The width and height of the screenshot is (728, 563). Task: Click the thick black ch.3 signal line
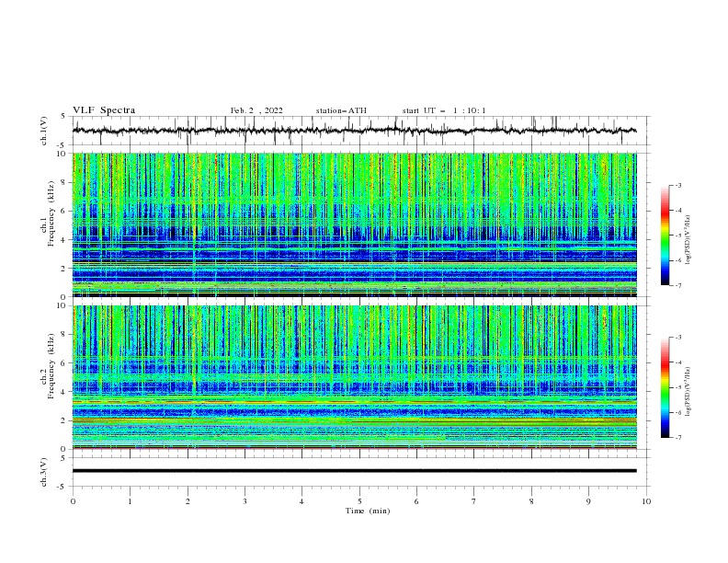(354, 471)
